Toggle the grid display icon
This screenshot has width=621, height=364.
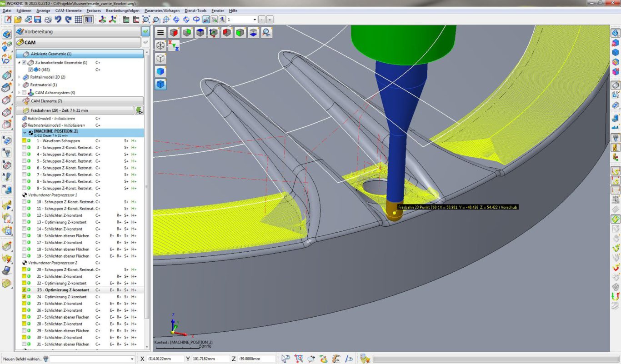coord(79,20)
